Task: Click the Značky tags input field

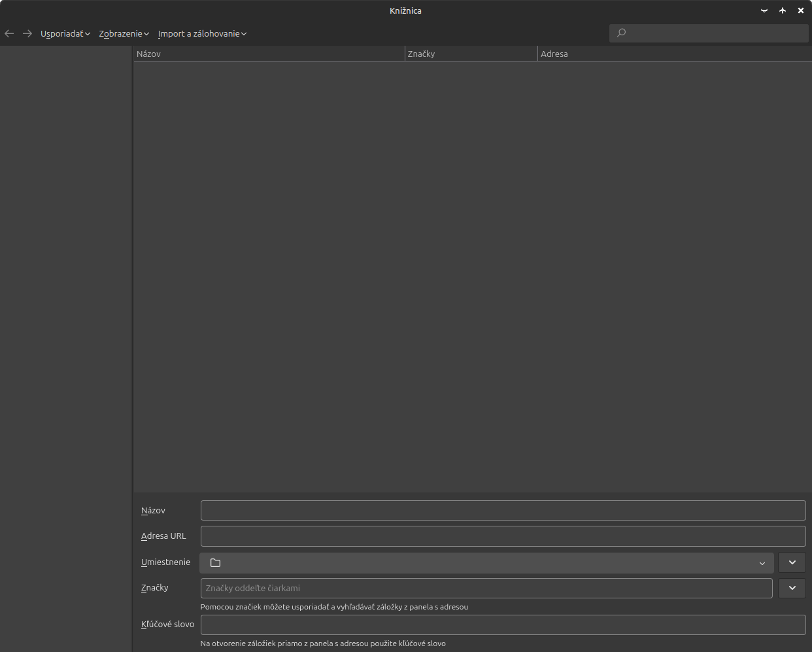Action: coord(486,588)
